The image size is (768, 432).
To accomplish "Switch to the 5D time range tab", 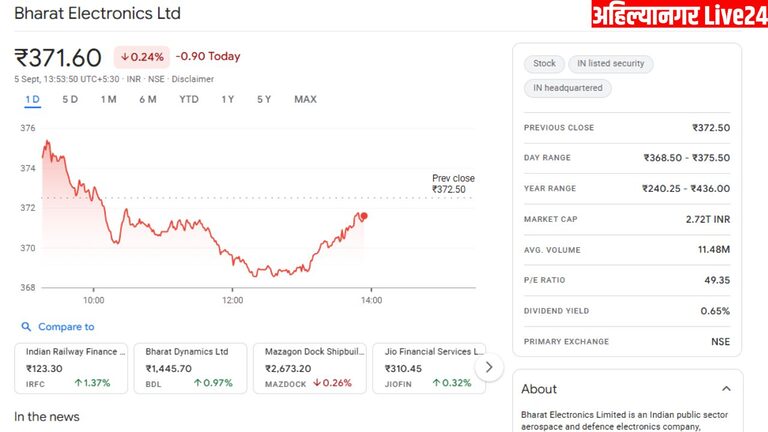I will pos(70,99).
